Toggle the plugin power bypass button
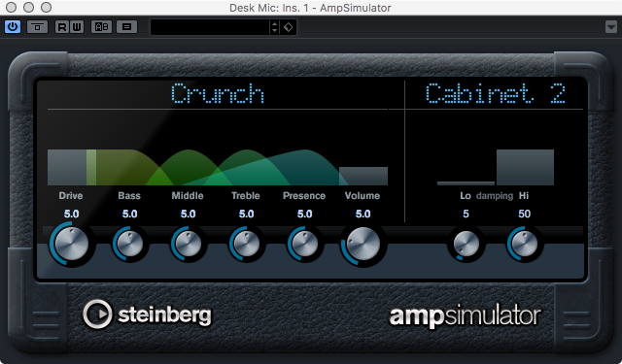Viewport: 622px width, 364px height. pos(13,27)
